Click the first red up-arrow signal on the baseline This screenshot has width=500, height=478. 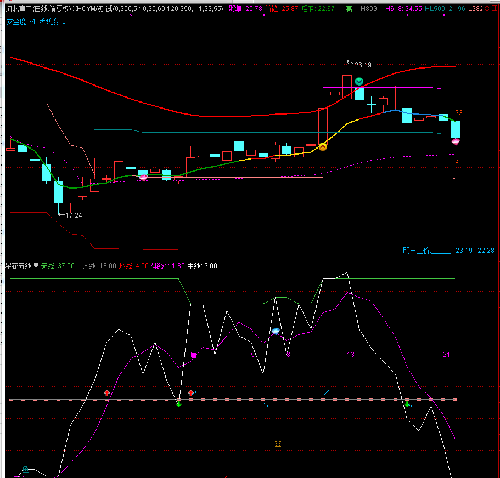(107, 393)
